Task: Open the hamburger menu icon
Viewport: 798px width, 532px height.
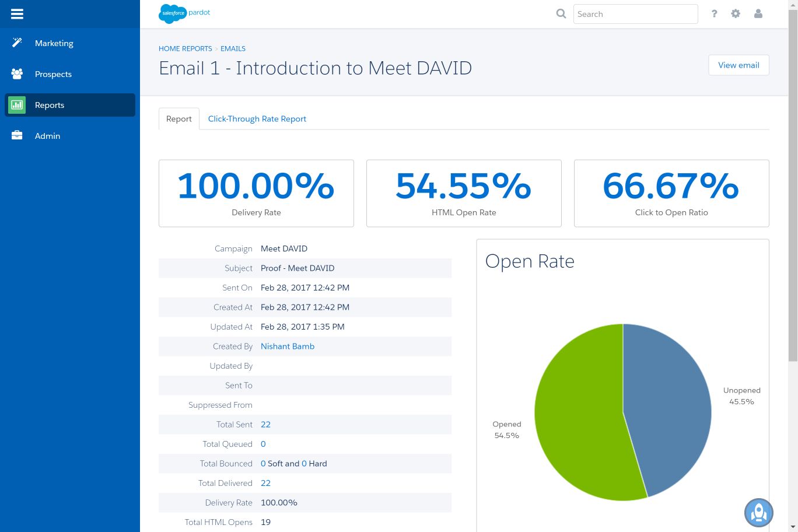Action: tap(17, 13)
